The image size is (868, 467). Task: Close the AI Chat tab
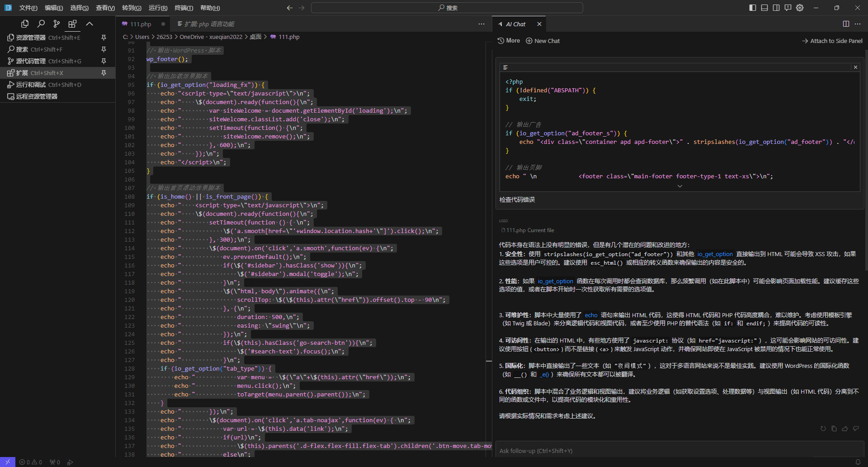pyautogui.click(x=539, y=24)
